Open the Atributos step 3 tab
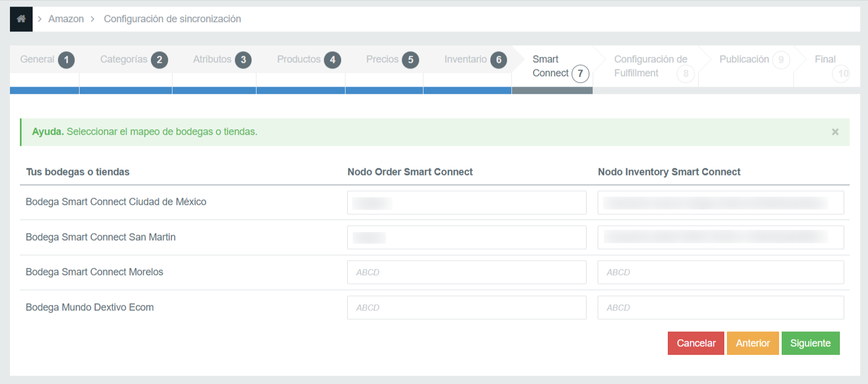The image size is (868, 384). tap(221, 60)
